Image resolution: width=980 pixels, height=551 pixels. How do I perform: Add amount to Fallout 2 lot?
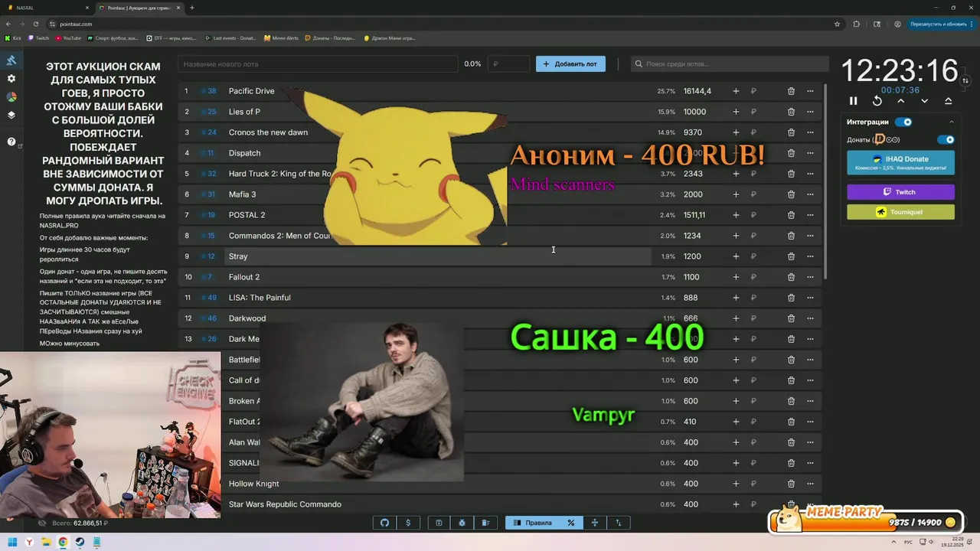736,277
